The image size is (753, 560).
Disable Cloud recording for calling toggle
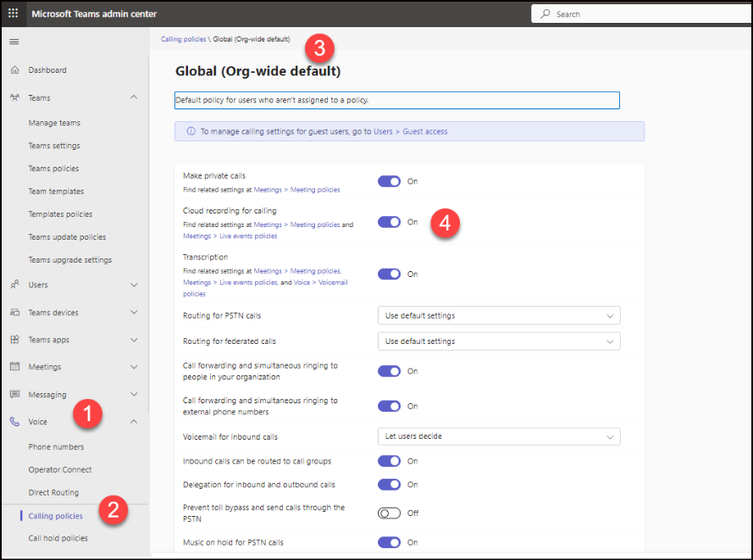[389, 222]
